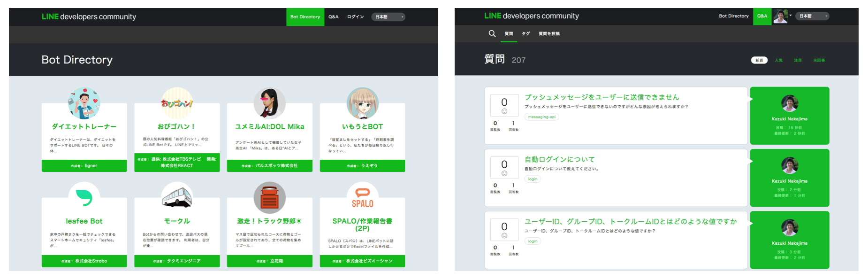Click the SPALO orange speech bubble logo

pos(362,198)
